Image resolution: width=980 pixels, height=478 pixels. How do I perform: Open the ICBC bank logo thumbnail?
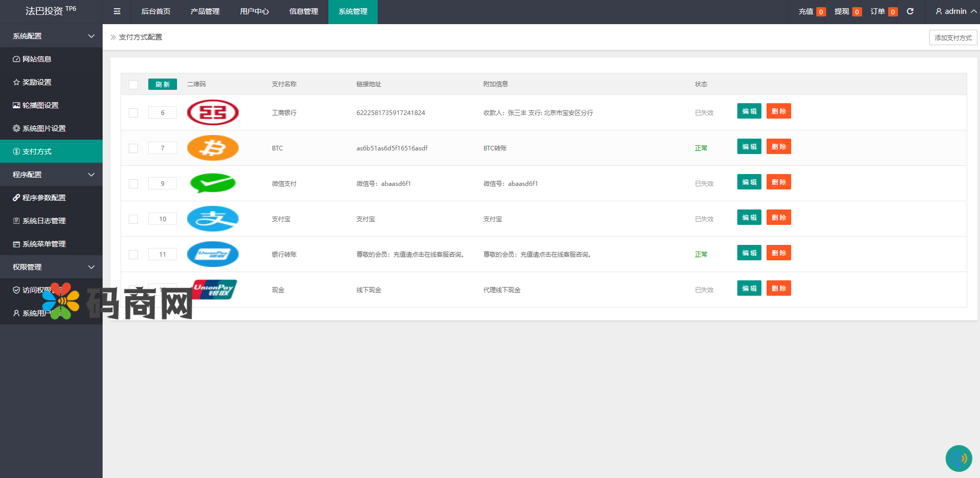point(212,112)
